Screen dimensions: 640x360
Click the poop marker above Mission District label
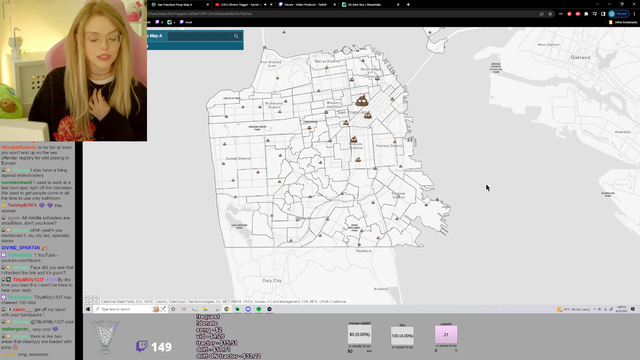tap(353, 140)
